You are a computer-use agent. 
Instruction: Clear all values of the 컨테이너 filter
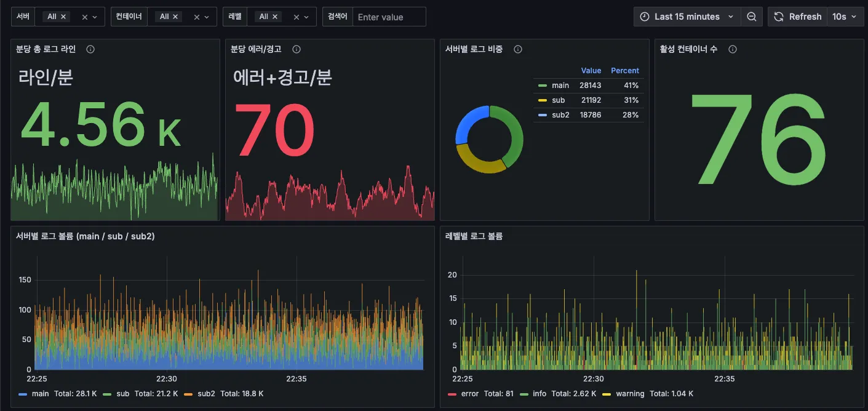pos(197,17)
